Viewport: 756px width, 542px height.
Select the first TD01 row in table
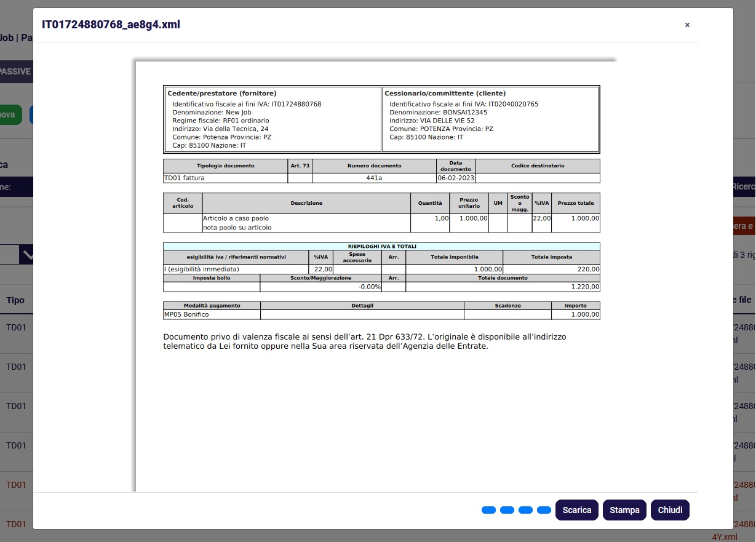(16, 327)
